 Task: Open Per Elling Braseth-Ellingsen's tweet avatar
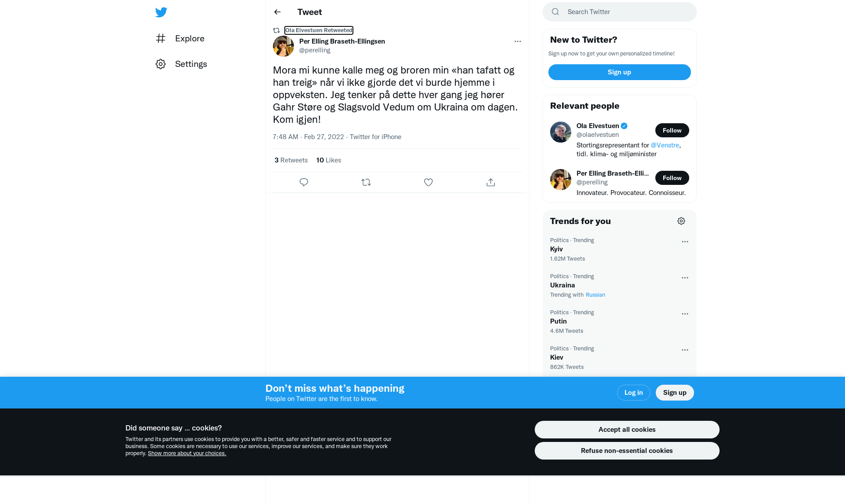pos(283,46)
